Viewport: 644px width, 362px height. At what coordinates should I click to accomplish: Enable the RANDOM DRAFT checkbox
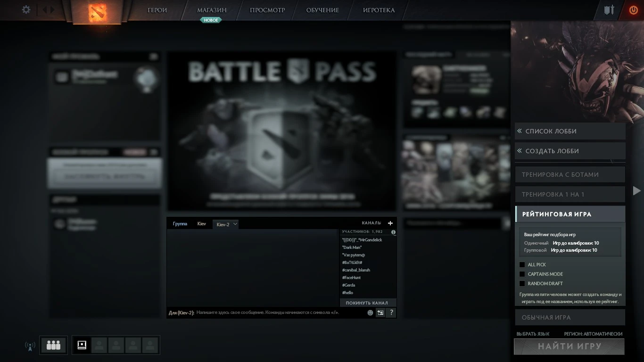point(522,283)
